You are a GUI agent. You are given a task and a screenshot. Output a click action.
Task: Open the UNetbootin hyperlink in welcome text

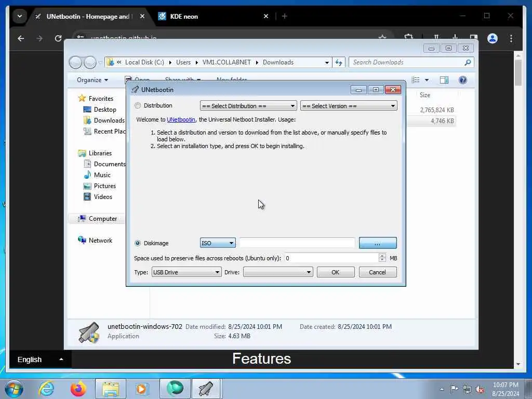tap(181, 119)
